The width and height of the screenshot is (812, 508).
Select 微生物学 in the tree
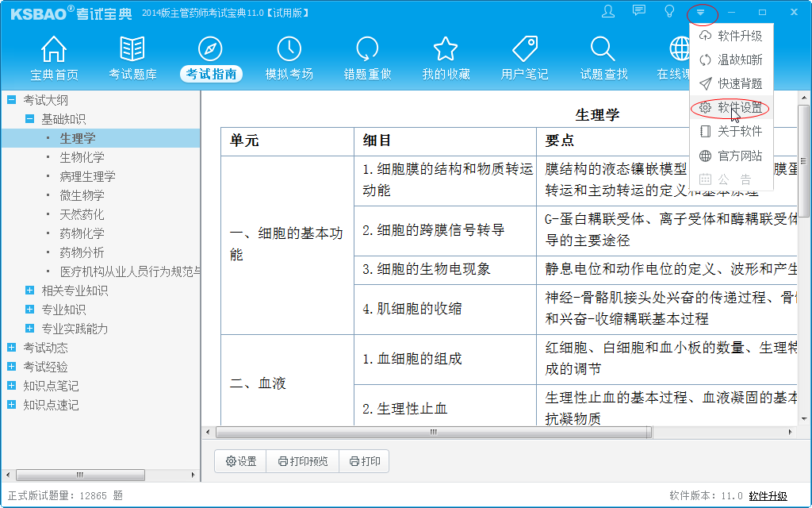pyautogui.click(x=82, y=195)
